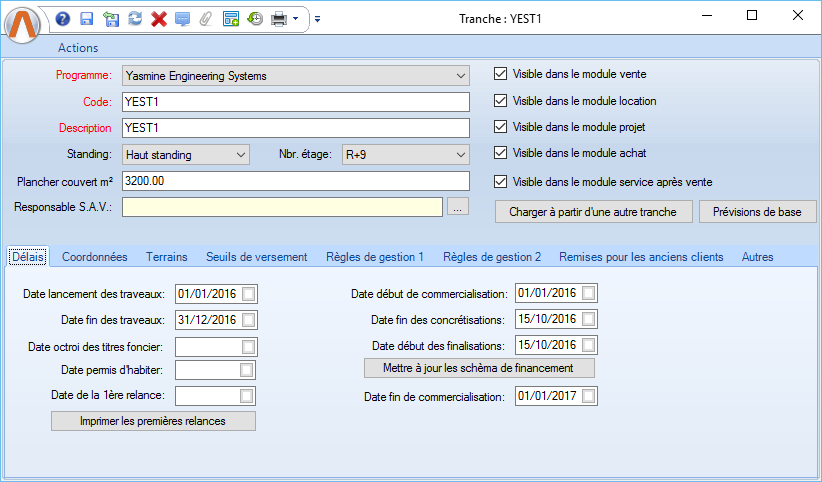This screenshot has height=482, width=822.
Task: Click the save and close icon
Action: click(x=110, y=18)
